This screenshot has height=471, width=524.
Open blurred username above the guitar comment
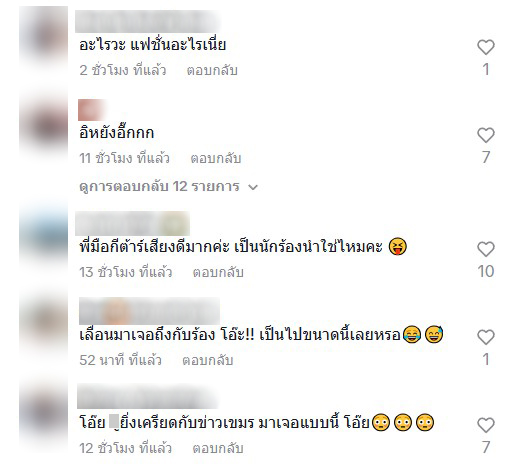pos(132,223)
